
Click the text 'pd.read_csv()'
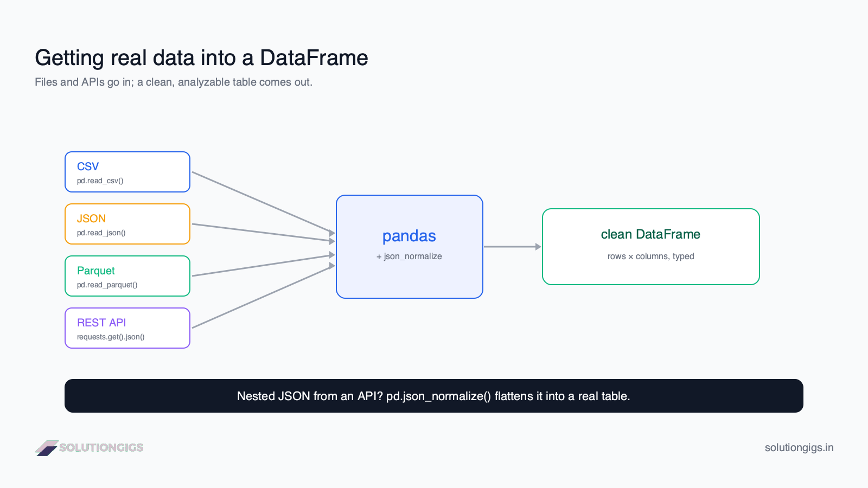(100, 181)
